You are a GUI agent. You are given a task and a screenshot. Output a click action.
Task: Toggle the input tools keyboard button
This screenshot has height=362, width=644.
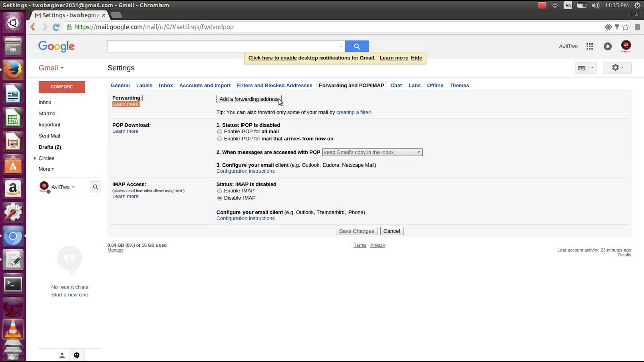tap(582, 68)
